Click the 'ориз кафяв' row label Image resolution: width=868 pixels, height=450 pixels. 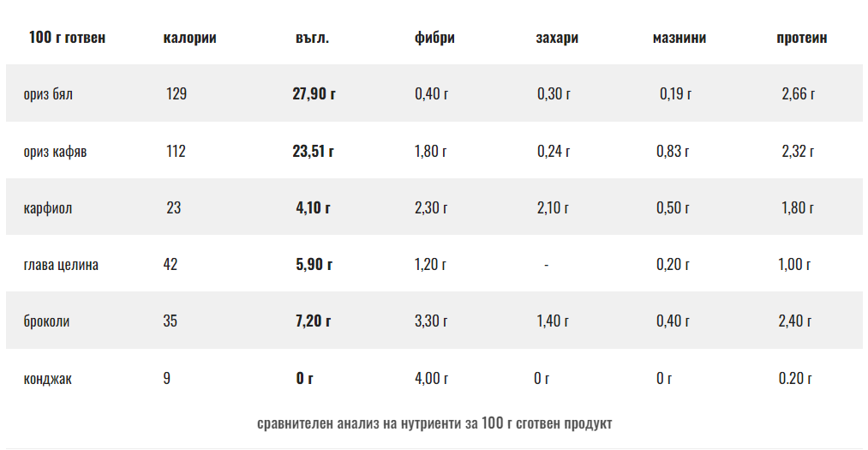pyautogui.click(x=55, y=151)
